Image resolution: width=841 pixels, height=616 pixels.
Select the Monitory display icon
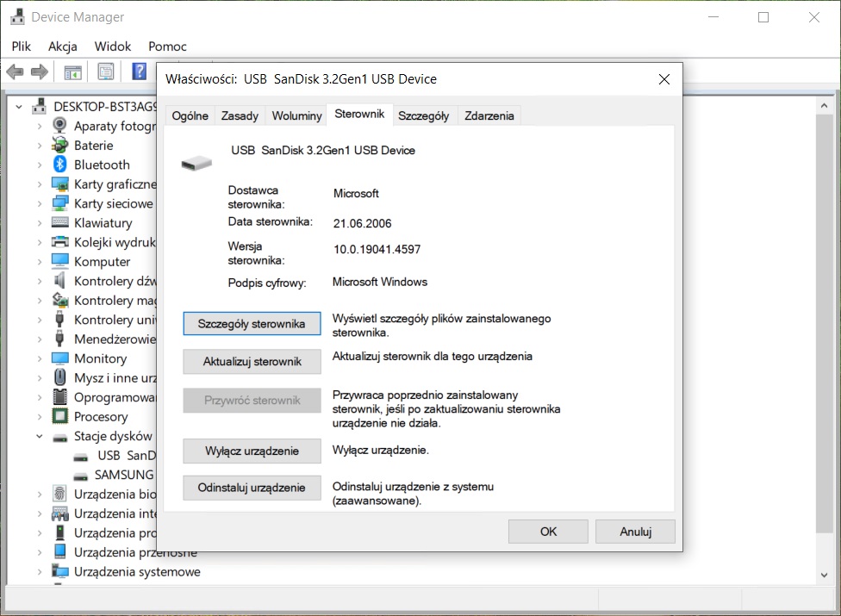click(x=59, y=358)
